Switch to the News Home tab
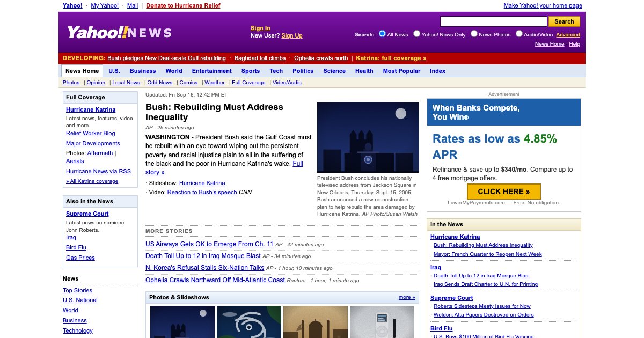Screen dimensions: 644x338 pyautogui.click(x=82, y=71)
